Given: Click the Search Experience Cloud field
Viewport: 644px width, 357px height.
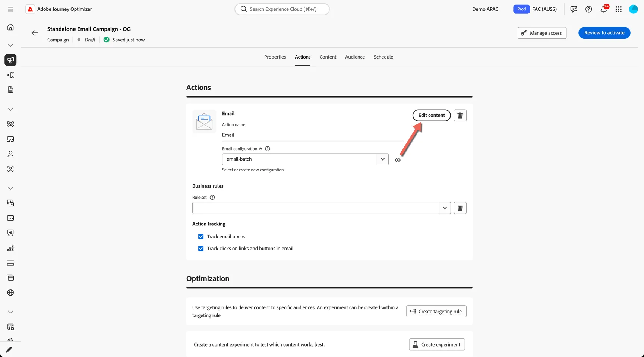Looking at the screenshot, I should [x=282, y=9].
